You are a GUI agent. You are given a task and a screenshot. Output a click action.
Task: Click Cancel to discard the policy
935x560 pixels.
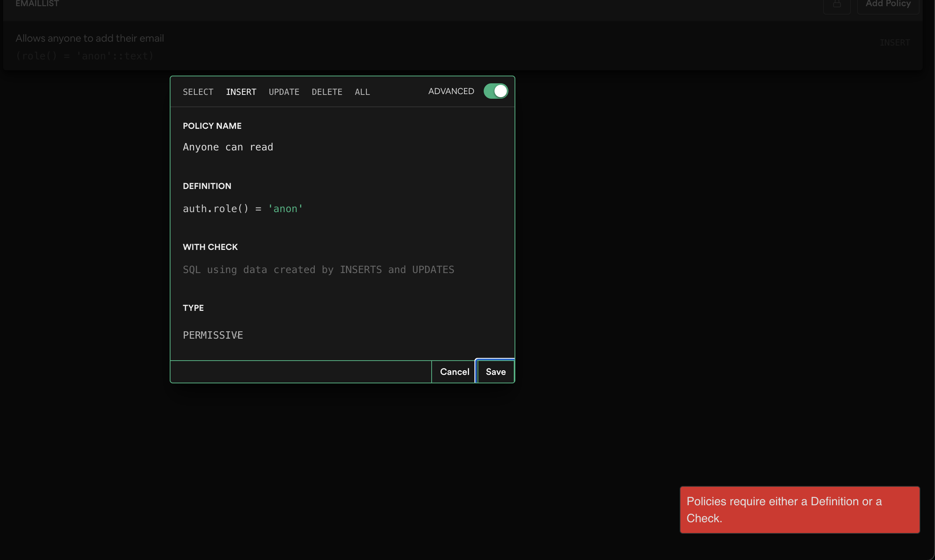pyautogui.click(x=454, y=371)
